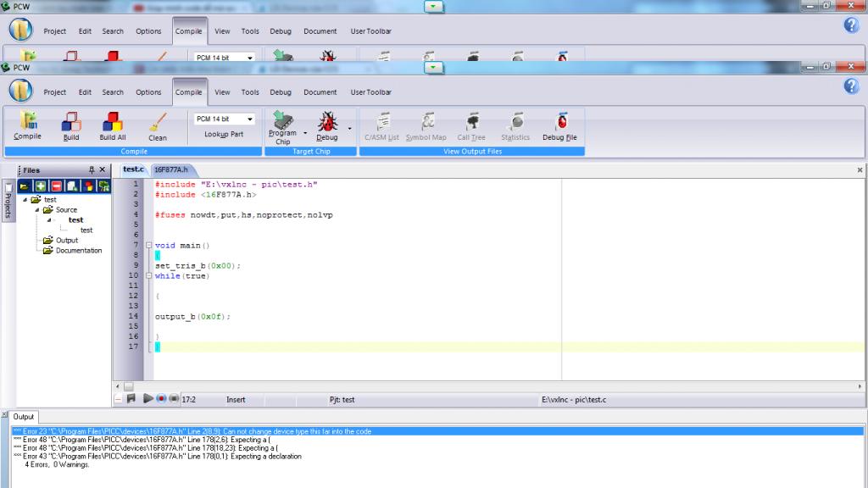Click the Lookup Part button
The height and width of the screenshot is (488, 868).
click(224, 135)
